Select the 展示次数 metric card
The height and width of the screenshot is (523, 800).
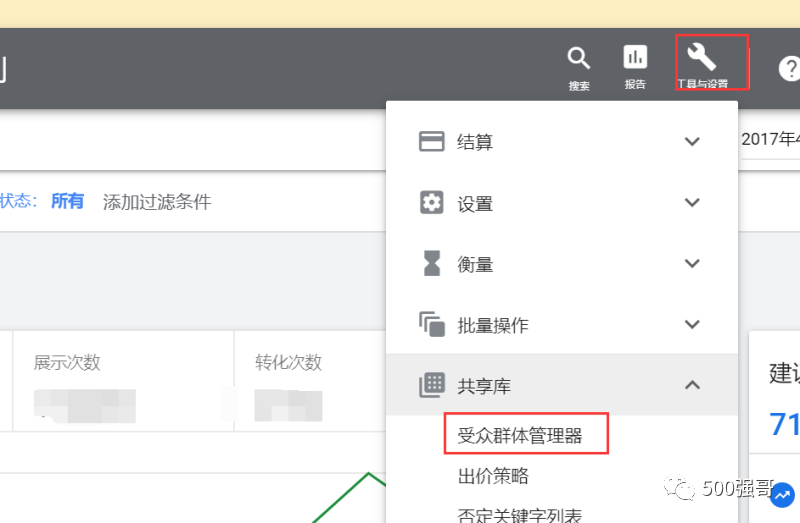(x=123, y=381)
